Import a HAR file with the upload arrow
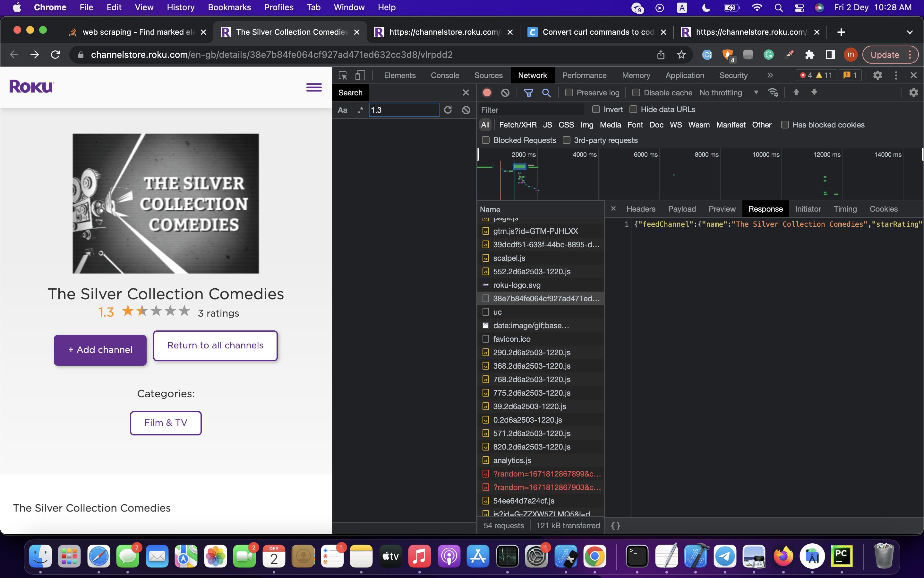This screenshot has width=924, height=578. (796, 92)
